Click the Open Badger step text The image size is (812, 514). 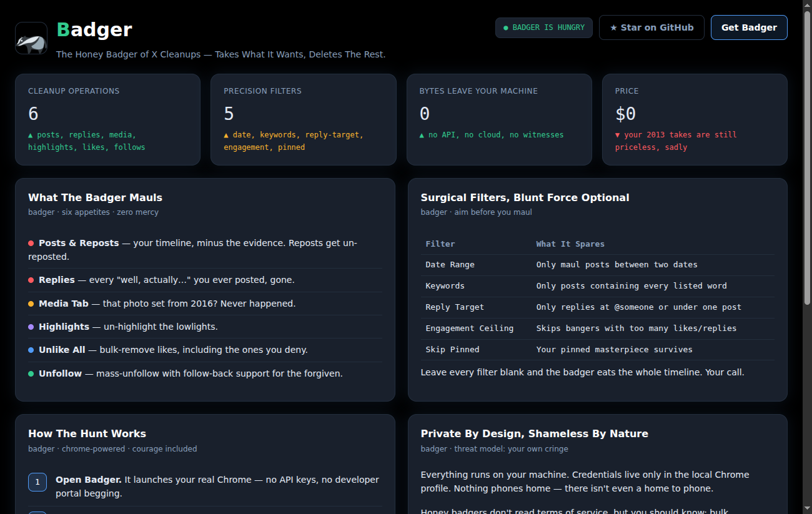(x=219, y=487)
